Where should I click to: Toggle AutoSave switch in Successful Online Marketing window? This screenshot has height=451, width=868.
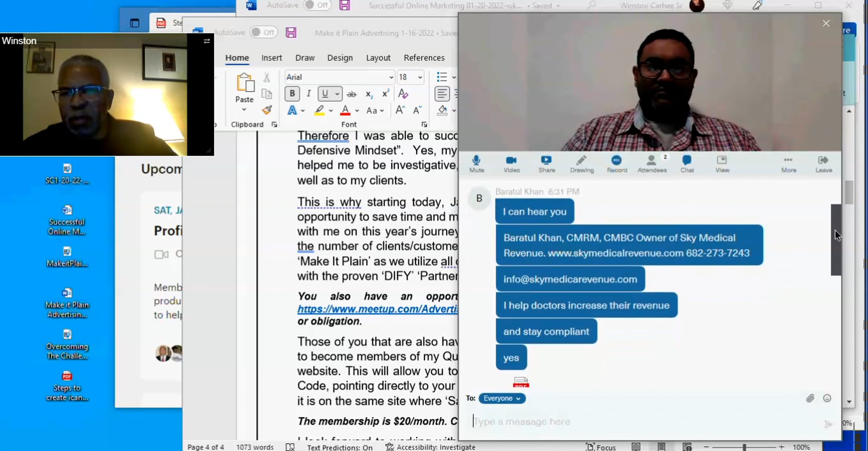(317, 5)
